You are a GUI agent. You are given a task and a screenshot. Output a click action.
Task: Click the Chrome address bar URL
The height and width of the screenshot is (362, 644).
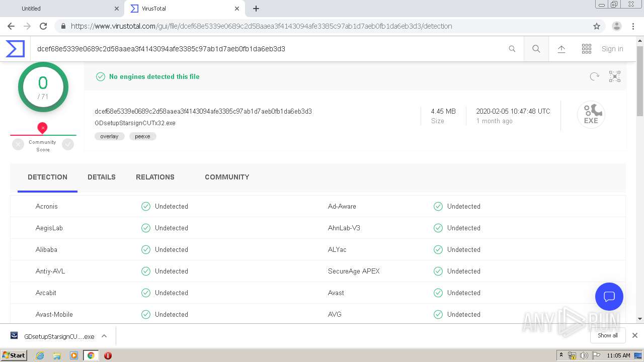[262, 26]
